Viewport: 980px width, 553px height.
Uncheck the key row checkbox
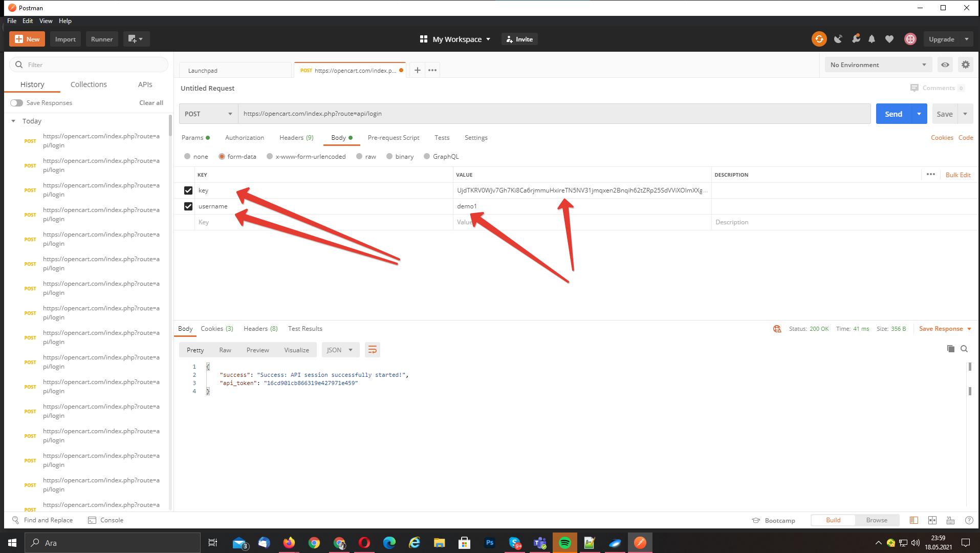188,190
